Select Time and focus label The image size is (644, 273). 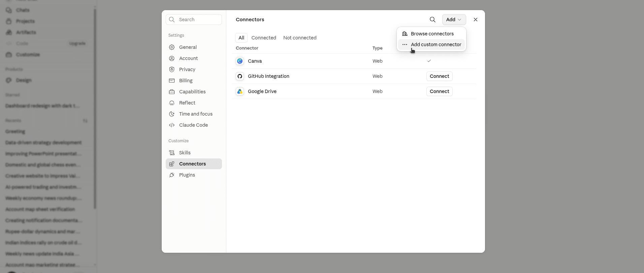click(196, 114)
